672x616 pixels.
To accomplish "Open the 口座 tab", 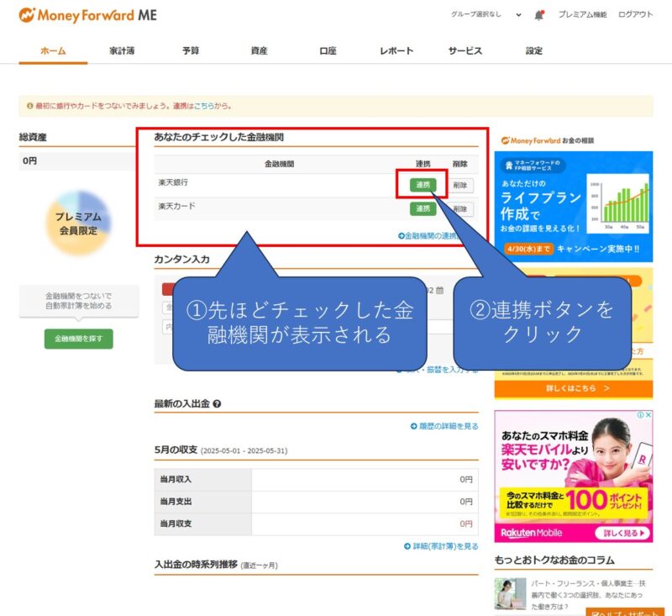I will 328,51.
